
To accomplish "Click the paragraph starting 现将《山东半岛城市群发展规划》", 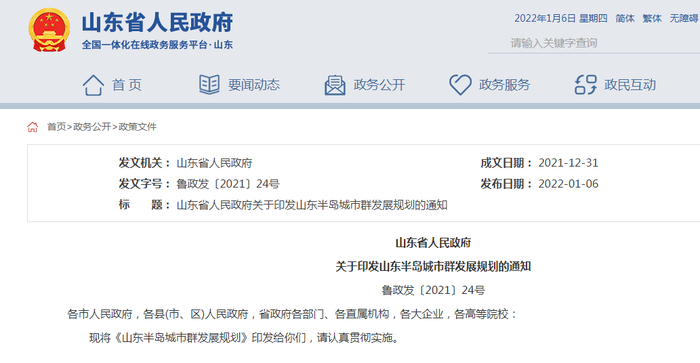I will (x=244, y=338).
